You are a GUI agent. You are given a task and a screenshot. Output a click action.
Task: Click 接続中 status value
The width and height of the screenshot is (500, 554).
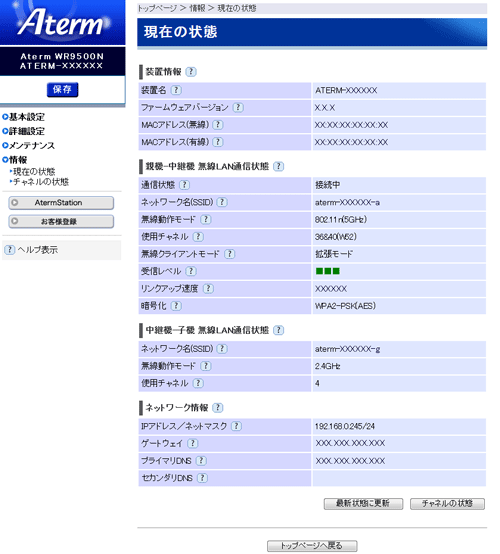pos(328,185)
